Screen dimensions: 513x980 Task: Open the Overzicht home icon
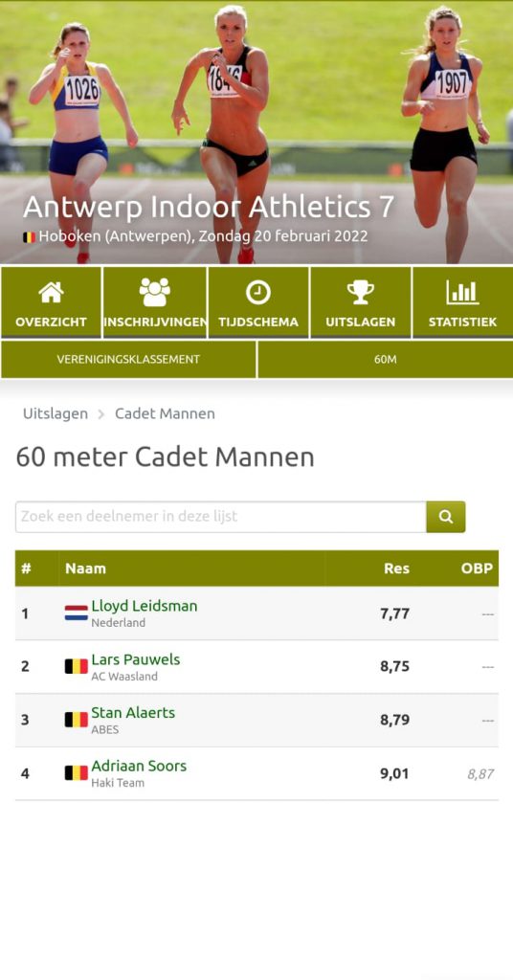(51, 292)
